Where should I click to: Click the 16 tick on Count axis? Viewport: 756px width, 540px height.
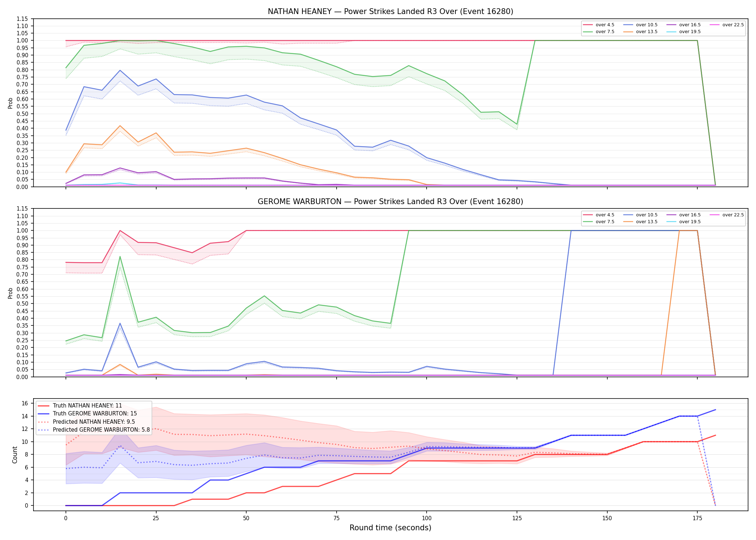[x=24, y=403]
